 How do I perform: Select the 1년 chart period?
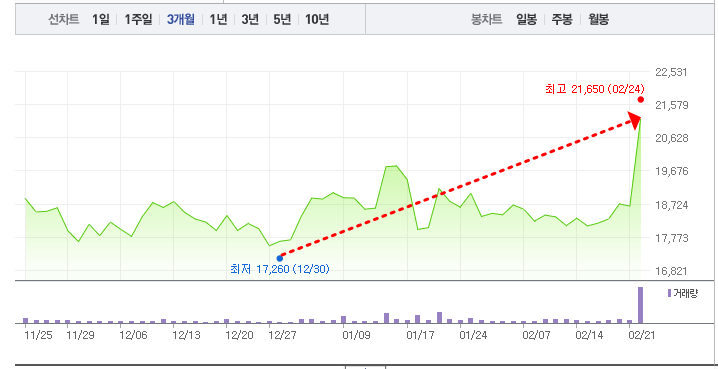[218, 20]
